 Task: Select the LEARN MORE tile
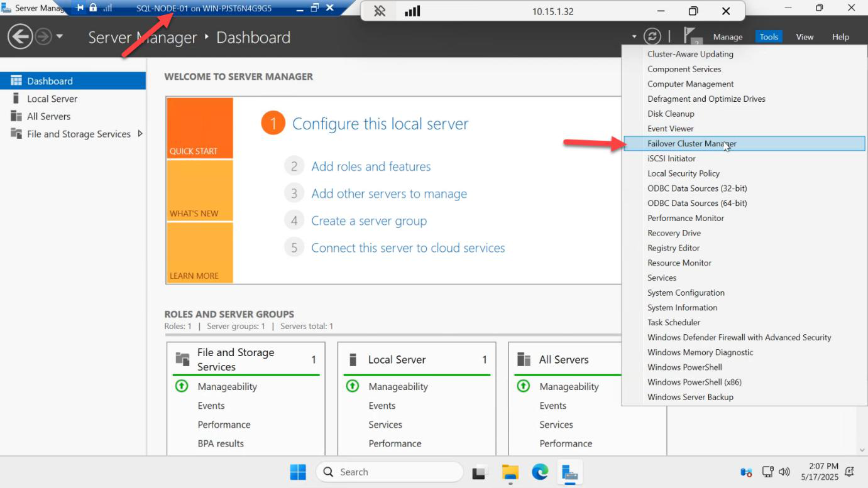point(200,252)
